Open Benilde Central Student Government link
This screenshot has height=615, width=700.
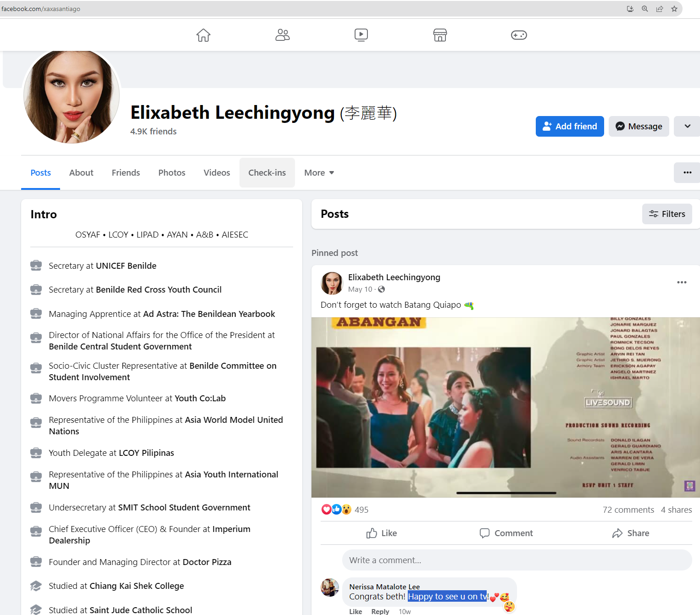click(x=121, y=346)
